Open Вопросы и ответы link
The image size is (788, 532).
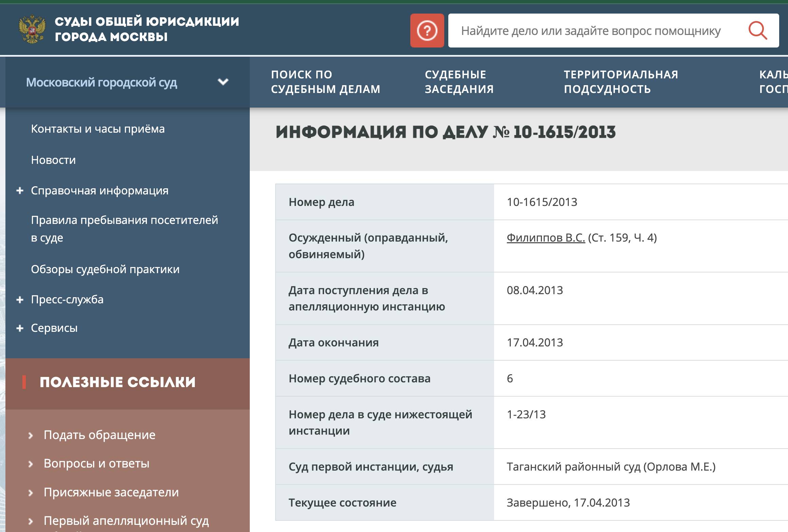click(x=96, y=463)
